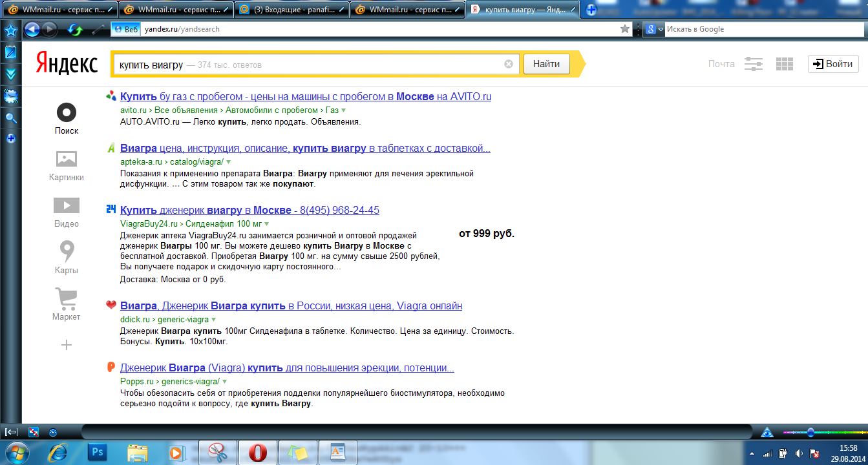Expand the ViagraBuy24.ru result green arrow menu
The height and width of the screenshot is (465, 868).
pyautogui.click(x=266, y=224)
